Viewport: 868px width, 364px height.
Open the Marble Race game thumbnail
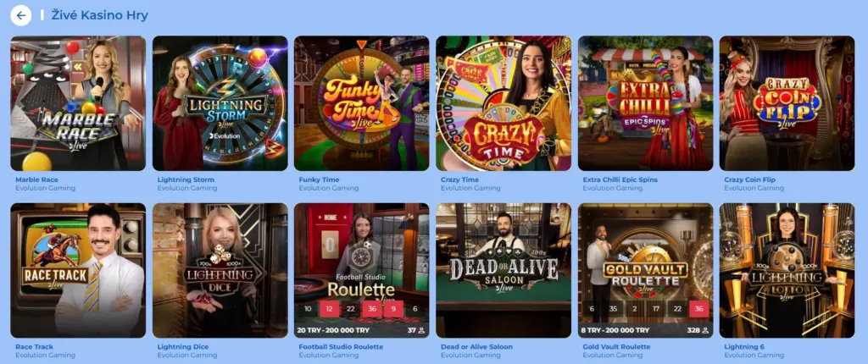point(78,103)
